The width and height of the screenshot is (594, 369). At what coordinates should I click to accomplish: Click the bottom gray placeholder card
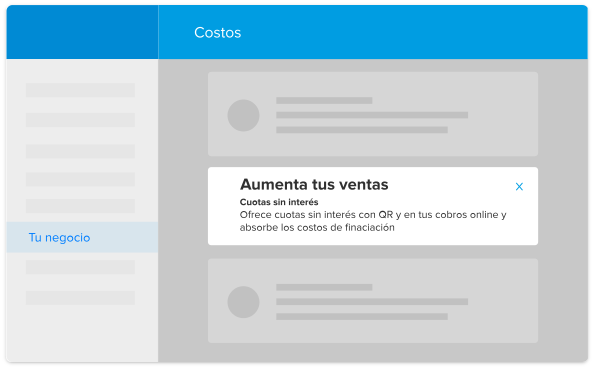pos(373,301)
